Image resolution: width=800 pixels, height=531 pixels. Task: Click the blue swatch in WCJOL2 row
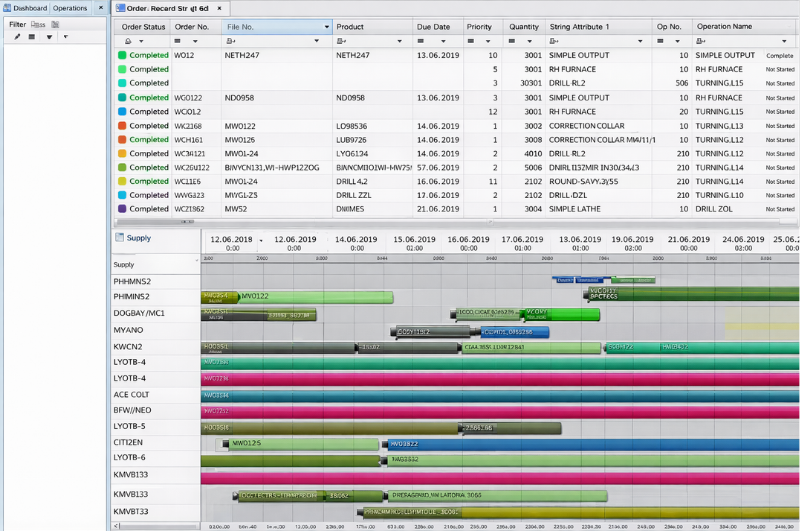coord(122,111)
